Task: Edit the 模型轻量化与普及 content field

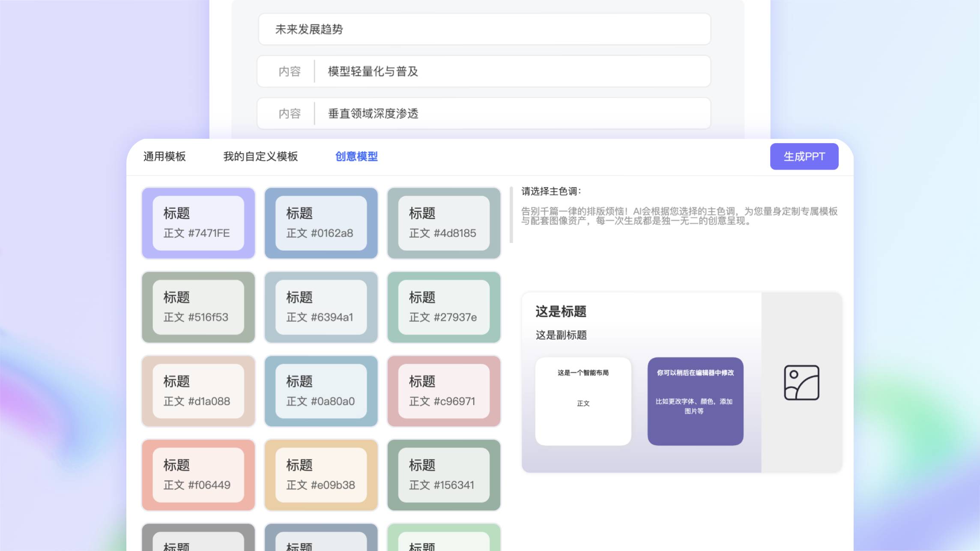Action: click(x=484, y=71)
